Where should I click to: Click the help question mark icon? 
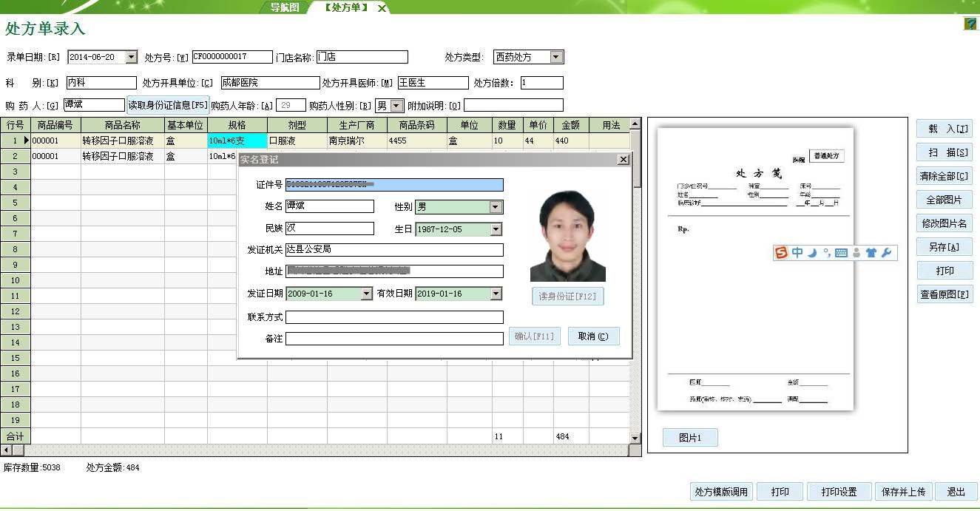pos(970,24)
